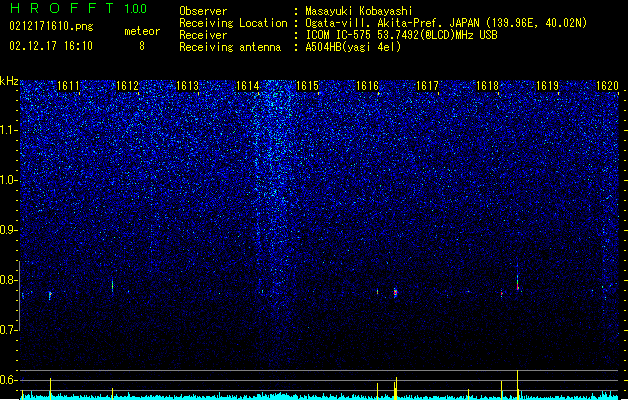Image resolution: width=629 pixels, height=400 pixels.
Task: Click the date stamp 02.12.17 16:10
Action: (51, 46)
